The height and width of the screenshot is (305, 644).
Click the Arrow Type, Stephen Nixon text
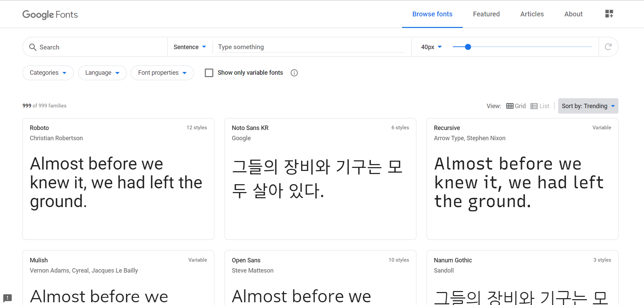[x=470, y=138]
